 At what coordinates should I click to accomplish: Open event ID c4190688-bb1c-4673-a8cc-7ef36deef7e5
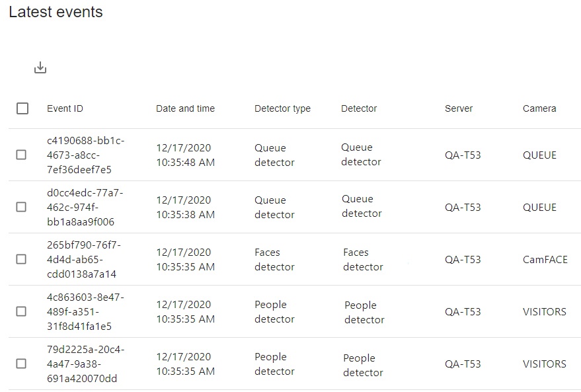pyautogui.click(x=85, y=155)
